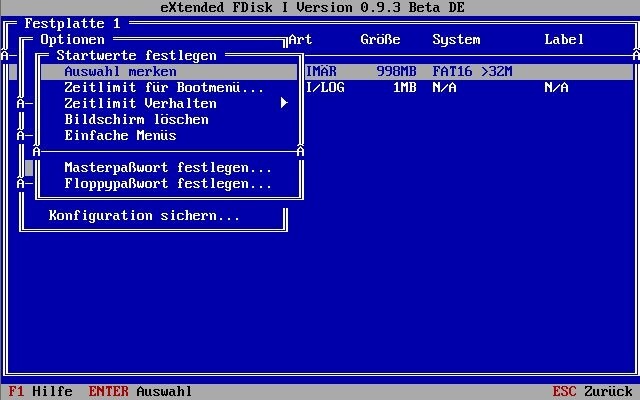Click the 'System' column header

point(456,40)
